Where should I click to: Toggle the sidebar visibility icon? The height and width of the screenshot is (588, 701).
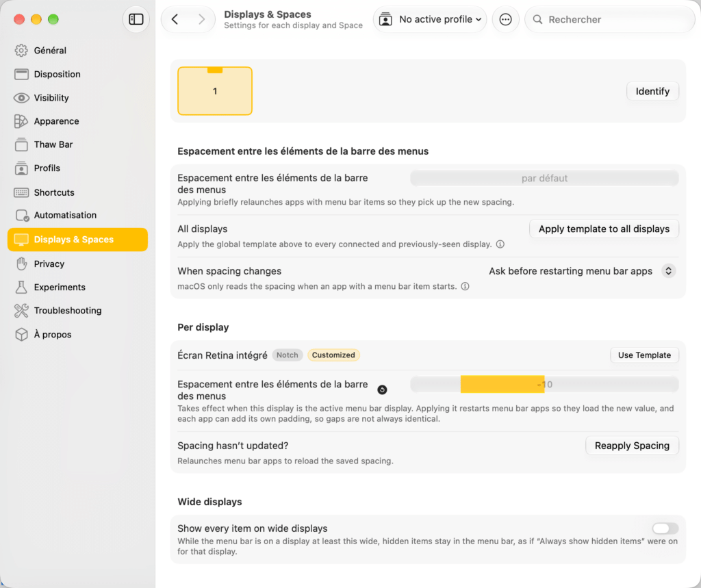pos(136,19)
